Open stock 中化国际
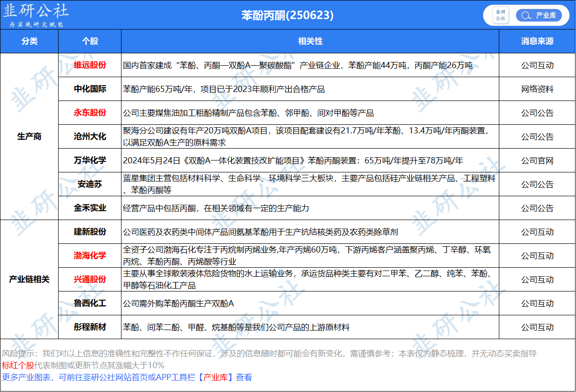This screenshot has width=576, height=392. tap(90, 89)
